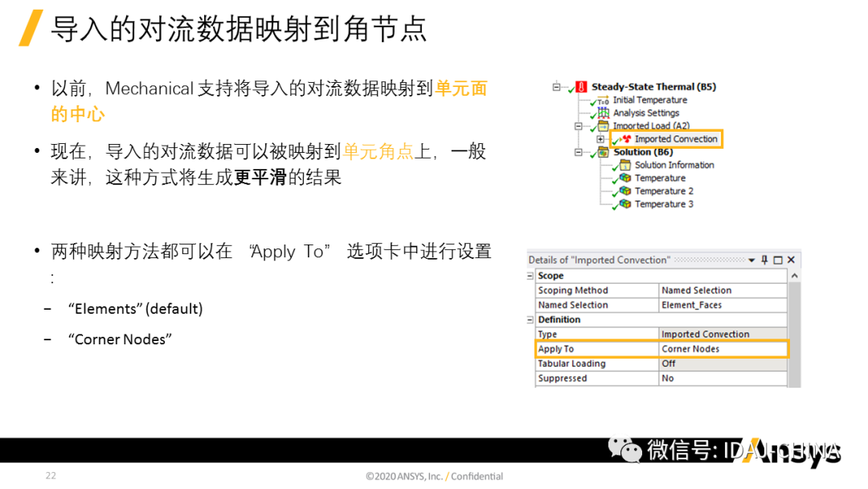This screenshot has height=489, width=868.
Task: Click the slide number 22
Action: tap(51, 475)
